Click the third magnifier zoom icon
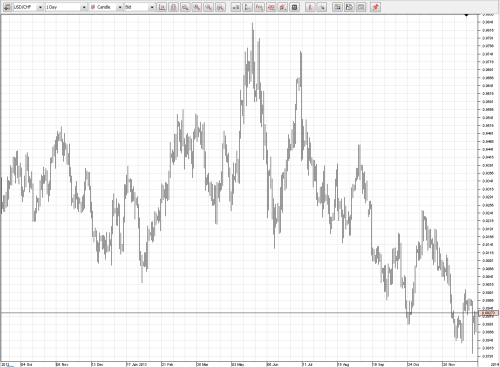Viewport: 500px width, 367px height. 208,7
